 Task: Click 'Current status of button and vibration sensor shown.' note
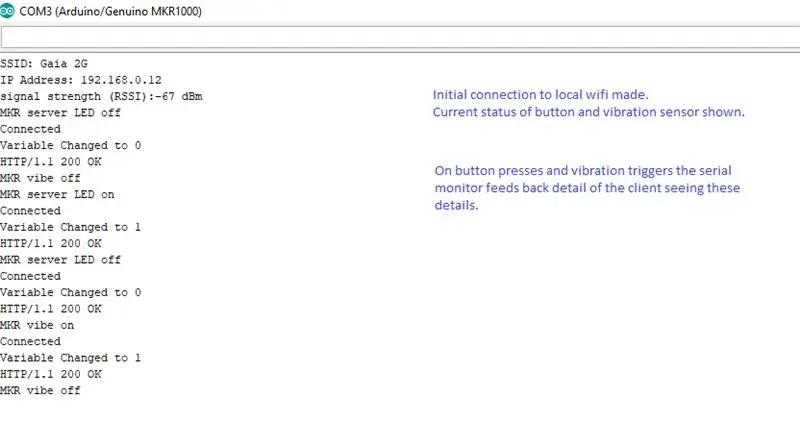[x=588, y=112]
